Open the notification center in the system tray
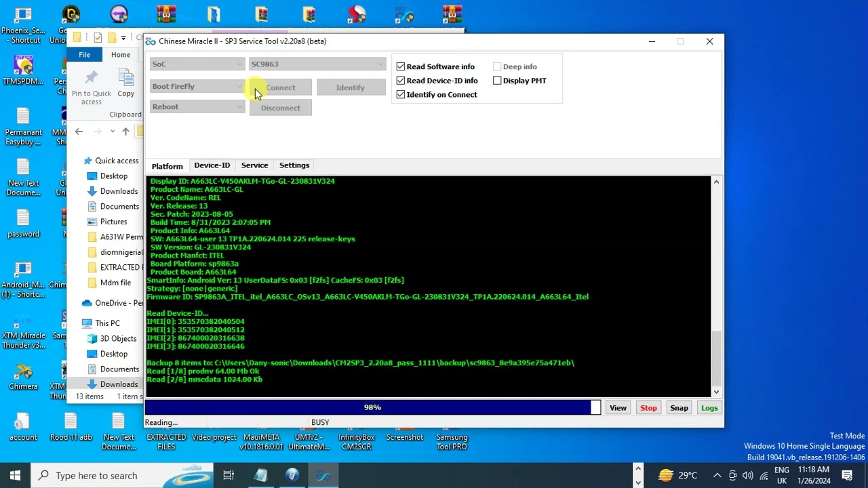Screen dimensions: 868x488 [847, 475]
